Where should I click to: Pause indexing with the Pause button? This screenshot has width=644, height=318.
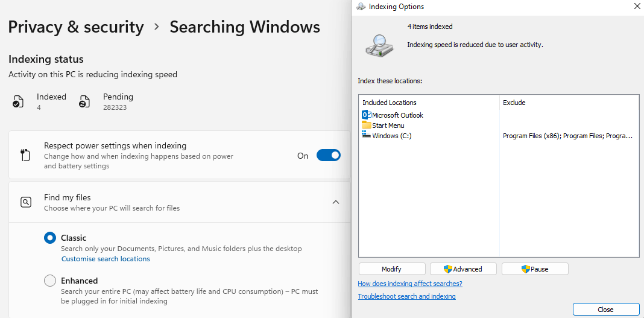535,269
